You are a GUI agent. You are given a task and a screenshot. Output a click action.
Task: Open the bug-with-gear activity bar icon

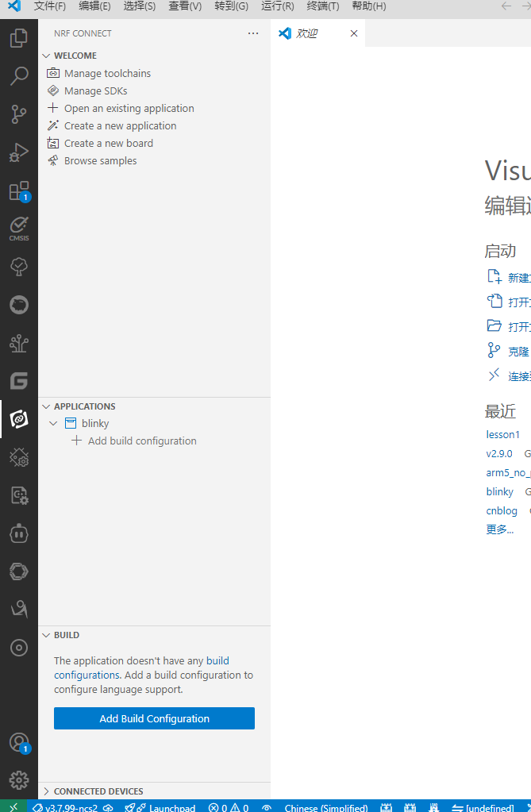coord(18,458)
